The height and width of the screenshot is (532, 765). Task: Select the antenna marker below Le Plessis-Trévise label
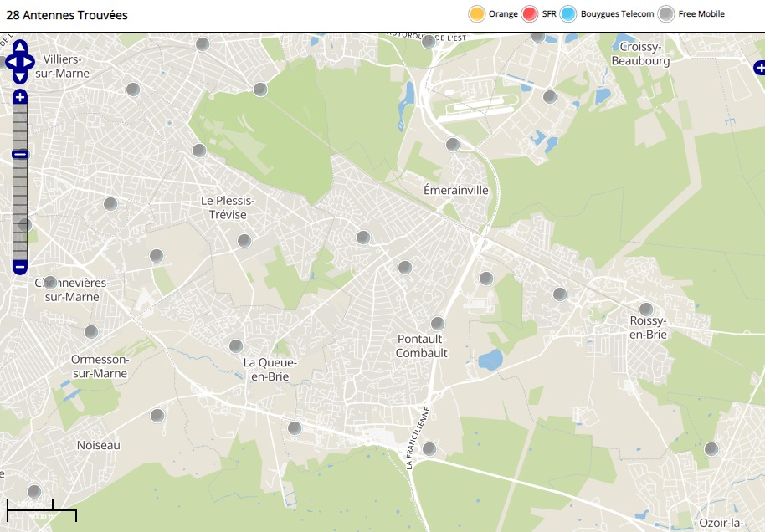click(x=244, y=241)
